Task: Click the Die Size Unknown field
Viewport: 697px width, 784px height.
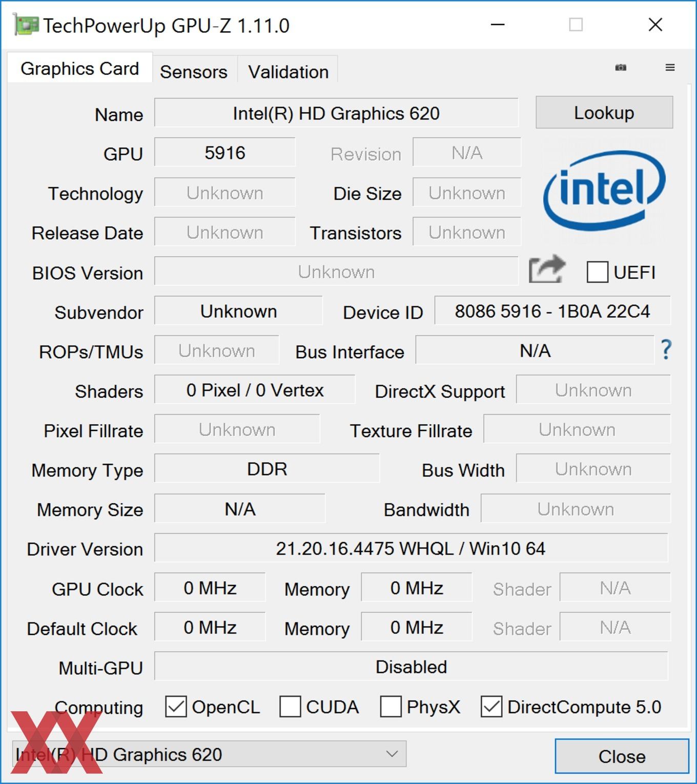Action: [467, 193]
